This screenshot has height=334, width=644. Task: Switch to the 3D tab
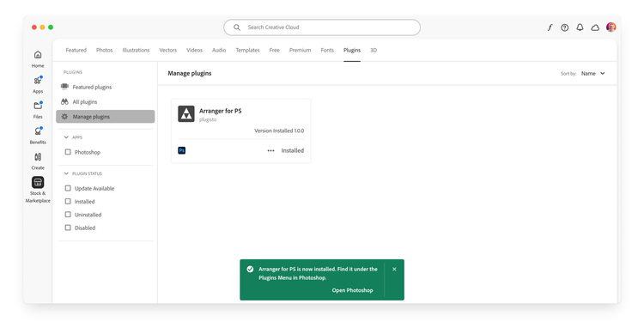pos(374,50)
